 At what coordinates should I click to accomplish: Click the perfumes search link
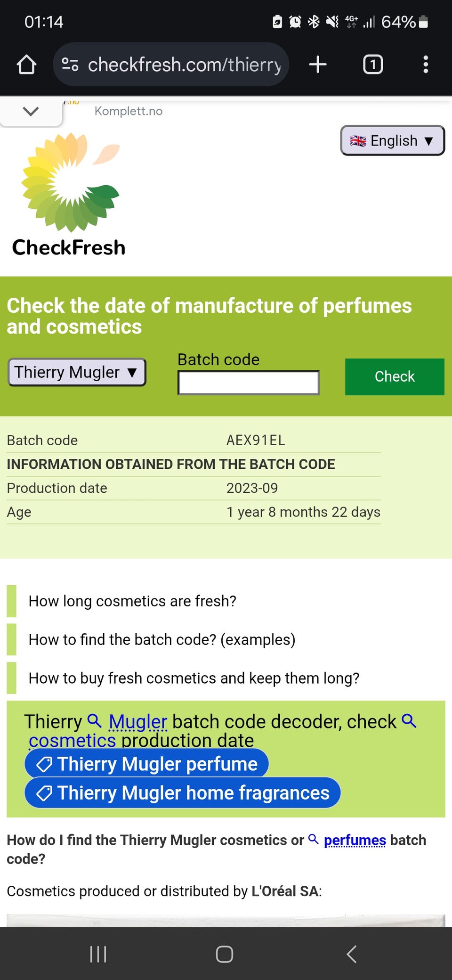point(355,840)
